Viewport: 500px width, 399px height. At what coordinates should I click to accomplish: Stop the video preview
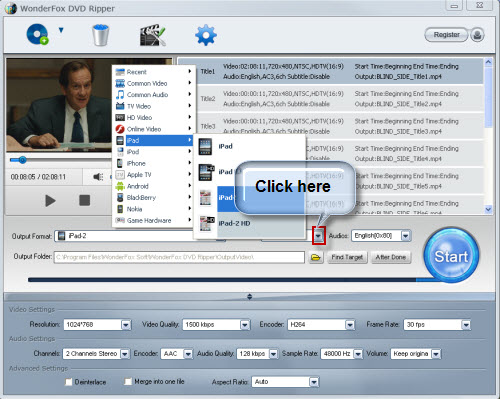pyautogui.click(x=84, y=200)
